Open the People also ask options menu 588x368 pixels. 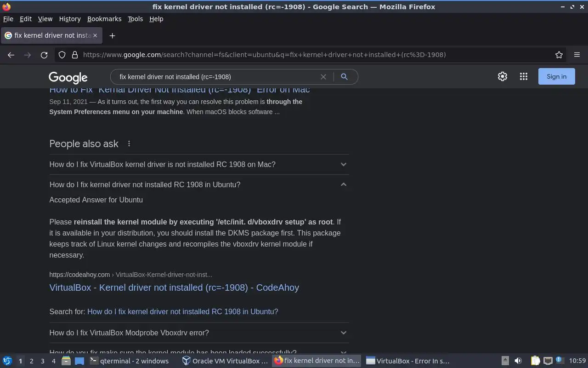pyautogui.click(x=129, y=144)
